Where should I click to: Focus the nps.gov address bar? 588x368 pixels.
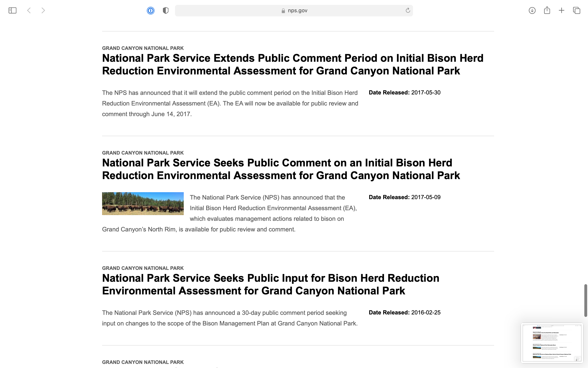click(x=294, y=10)
